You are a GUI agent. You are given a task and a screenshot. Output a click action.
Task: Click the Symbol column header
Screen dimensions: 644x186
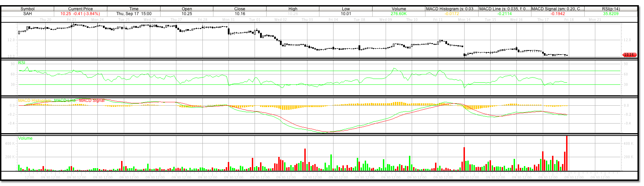point(27,9)
